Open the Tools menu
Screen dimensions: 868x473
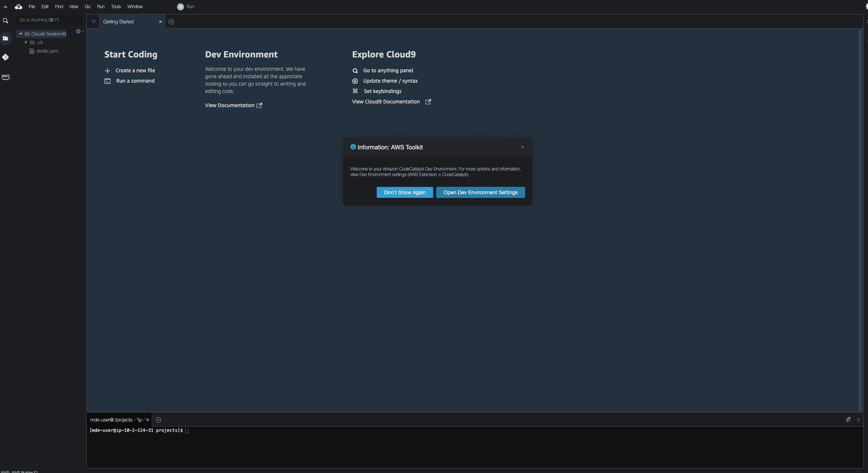click(x=116, y=7)
